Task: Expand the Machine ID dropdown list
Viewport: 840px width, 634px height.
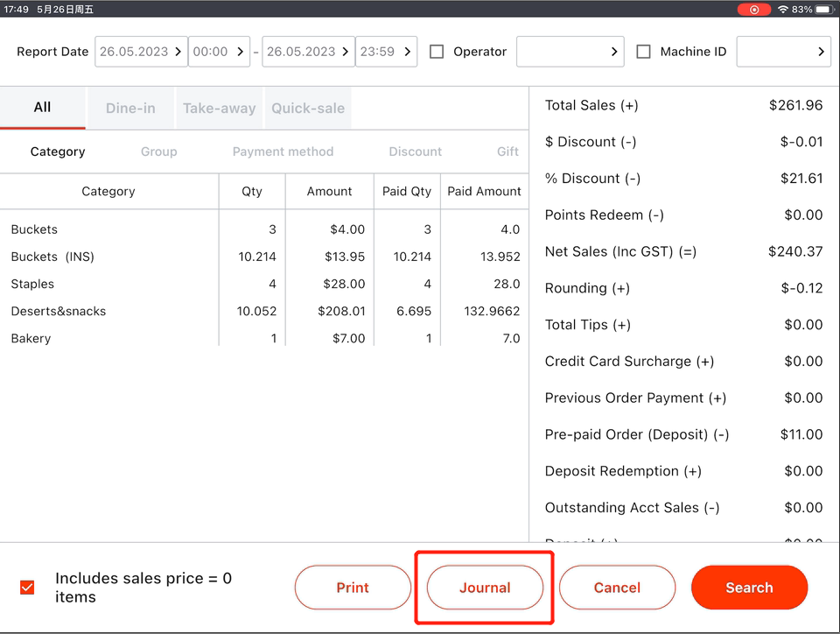Action: 783,52
